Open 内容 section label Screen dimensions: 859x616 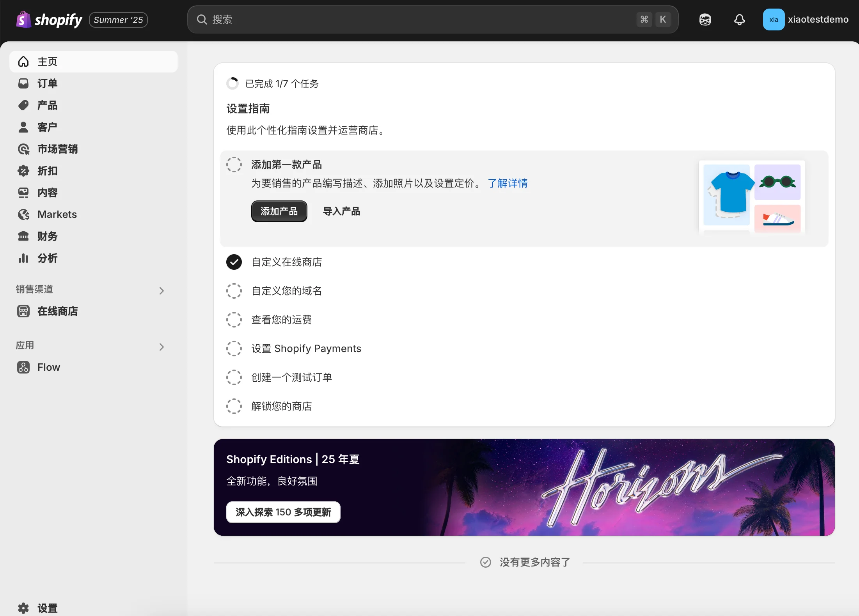tap(47, 193)
